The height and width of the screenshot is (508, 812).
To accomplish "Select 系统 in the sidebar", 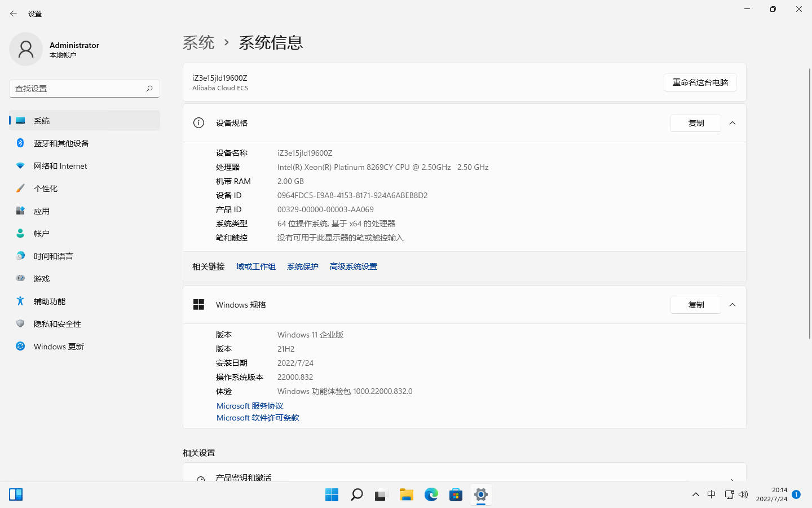I will (85, 121).
